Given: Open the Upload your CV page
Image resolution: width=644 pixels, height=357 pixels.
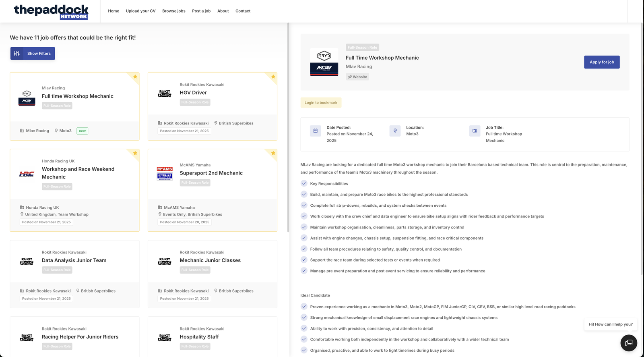Looking at the screenshot, I should [x=140, y=11].
